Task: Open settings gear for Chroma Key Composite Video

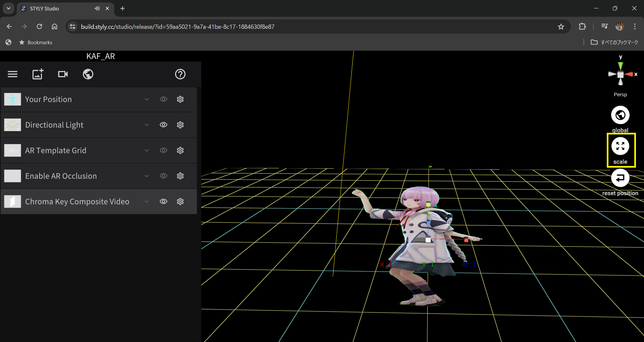Action: click(x=180, y=201)
